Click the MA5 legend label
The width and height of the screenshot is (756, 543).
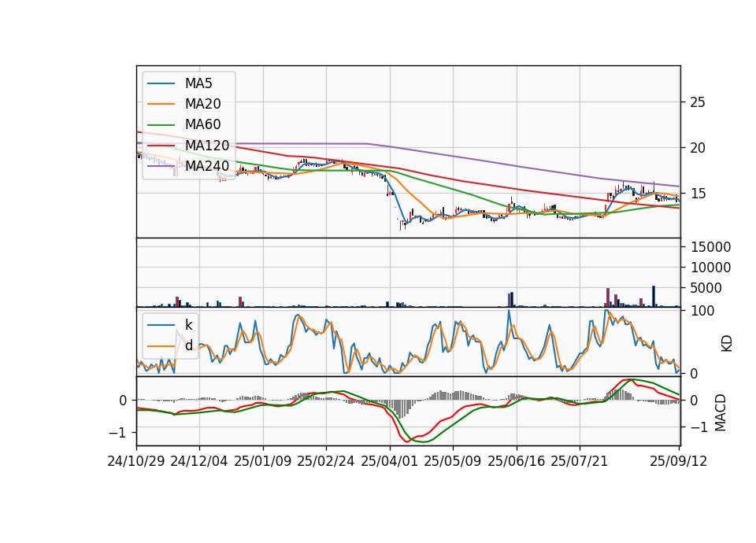point(198,83)
